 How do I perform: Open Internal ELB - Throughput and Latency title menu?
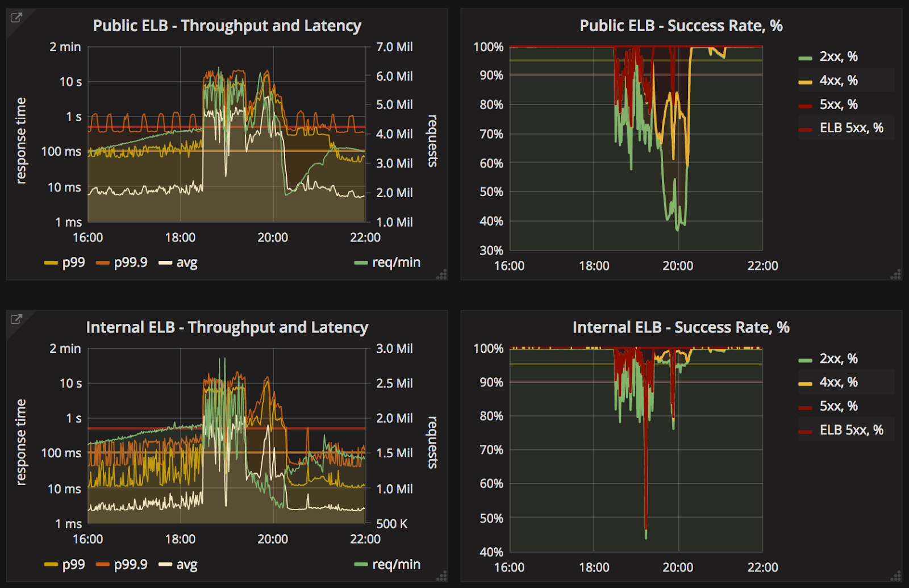227,327
